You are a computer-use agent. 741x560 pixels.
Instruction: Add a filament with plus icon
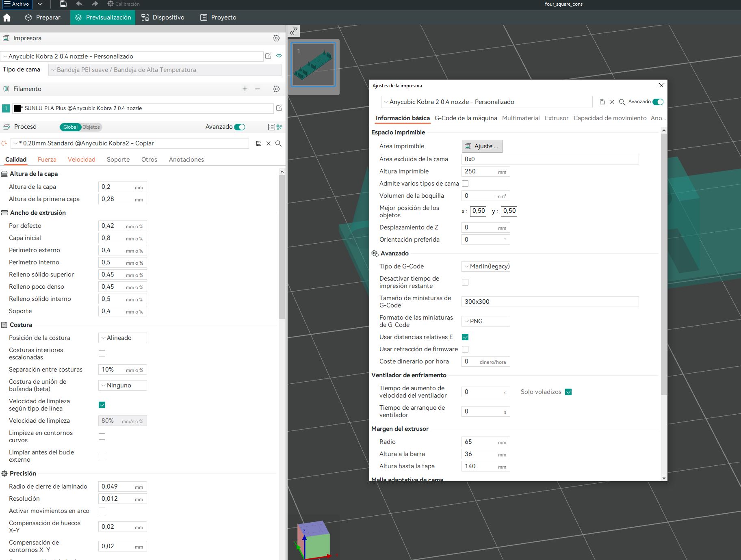coord(245,89)
